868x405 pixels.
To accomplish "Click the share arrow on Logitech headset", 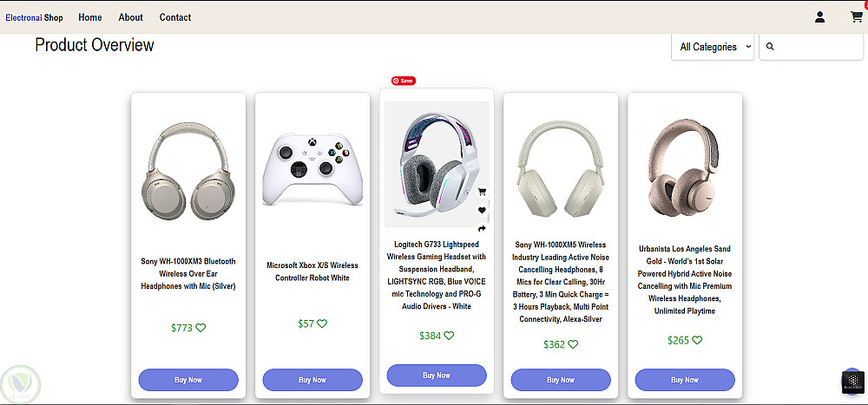I will coord(483,229).
